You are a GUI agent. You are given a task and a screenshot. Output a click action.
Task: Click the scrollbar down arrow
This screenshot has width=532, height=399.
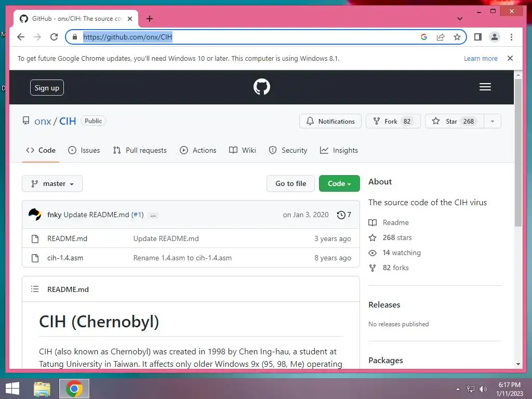518,364
